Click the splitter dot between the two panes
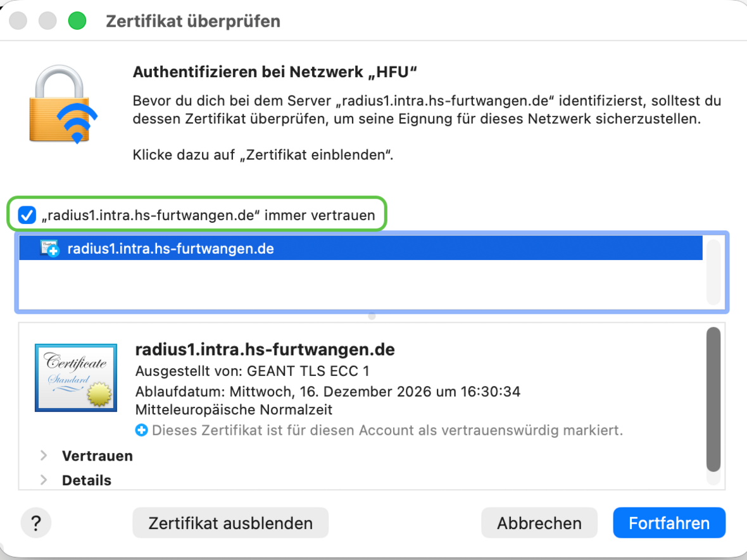The image size is (747, 560). pos(372,316)
